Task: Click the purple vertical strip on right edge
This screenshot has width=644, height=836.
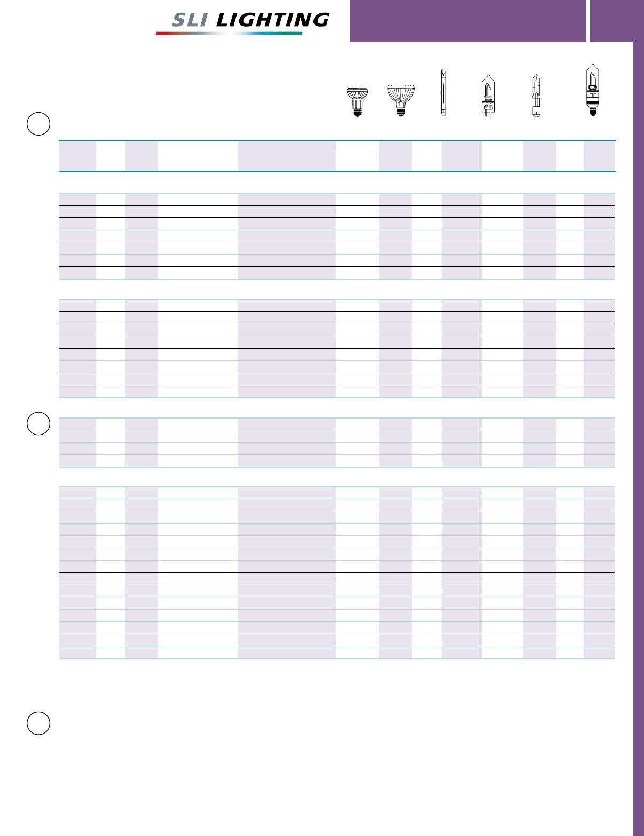Action: pos(638,439)
